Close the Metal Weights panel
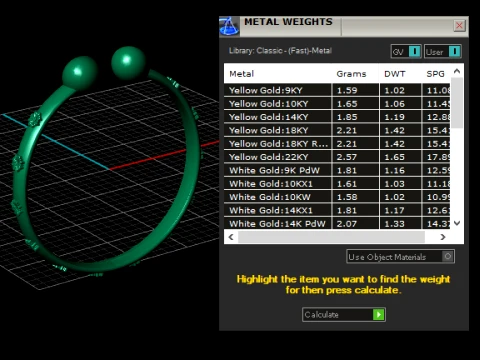This screenshot has height=360, width=480. click(459, 25)
